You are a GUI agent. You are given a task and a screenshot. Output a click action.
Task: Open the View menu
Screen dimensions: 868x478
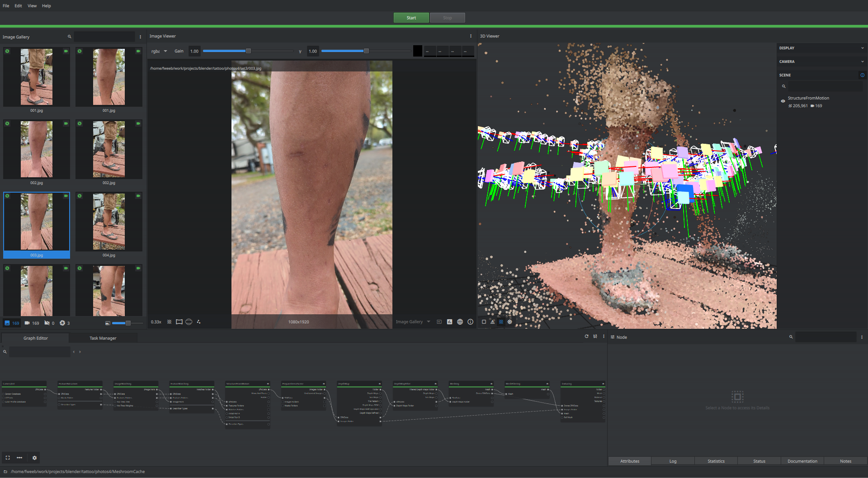click(x=32, y=5)
